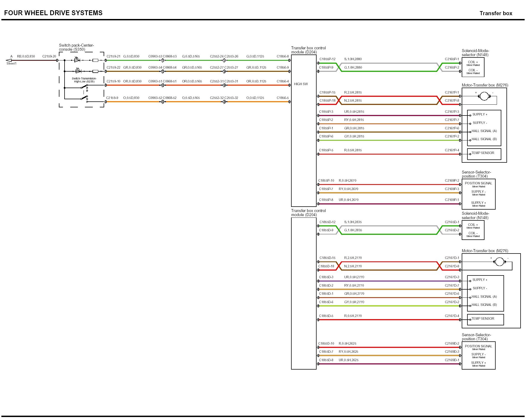Click the HIGH SW label in control module
Viewport: 526px width, 420px height.
[x=301, y=84]
